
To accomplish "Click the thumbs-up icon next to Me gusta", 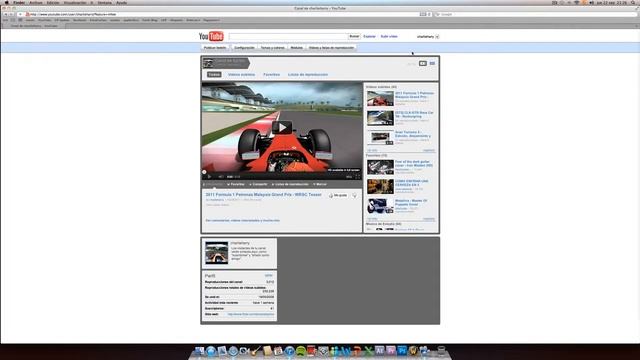I will [x=331, y=196].
